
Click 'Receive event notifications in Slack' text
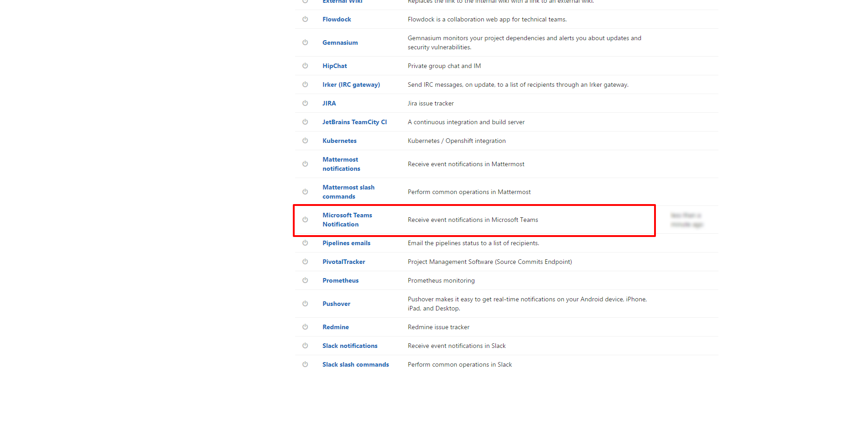tap(457, 346)
